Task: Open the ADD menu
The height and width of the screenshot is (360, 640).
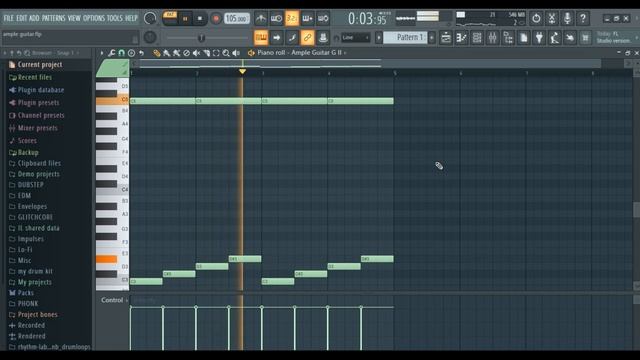Action: 34,18
